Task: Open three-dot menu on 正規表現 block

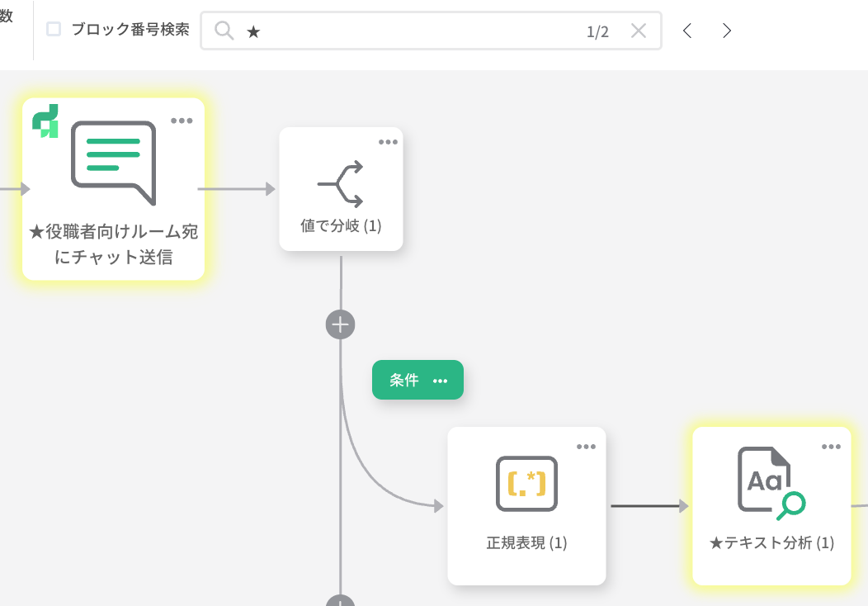Action: pos(586,447)
